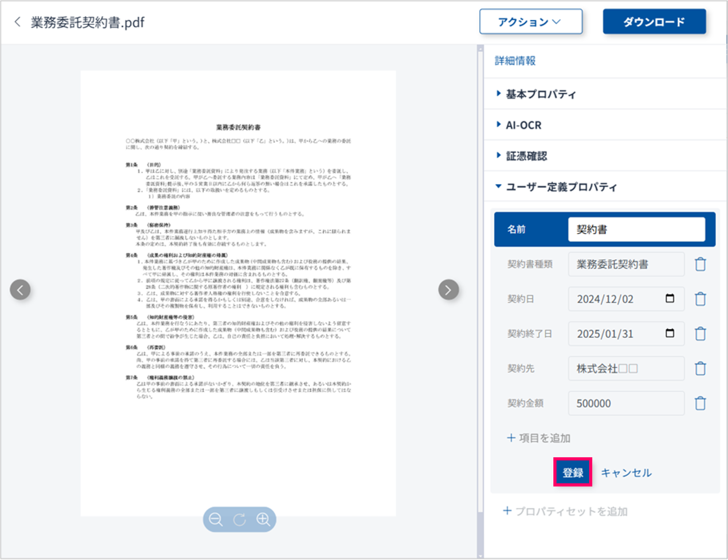Zoom out the document preview

[216, 519]
